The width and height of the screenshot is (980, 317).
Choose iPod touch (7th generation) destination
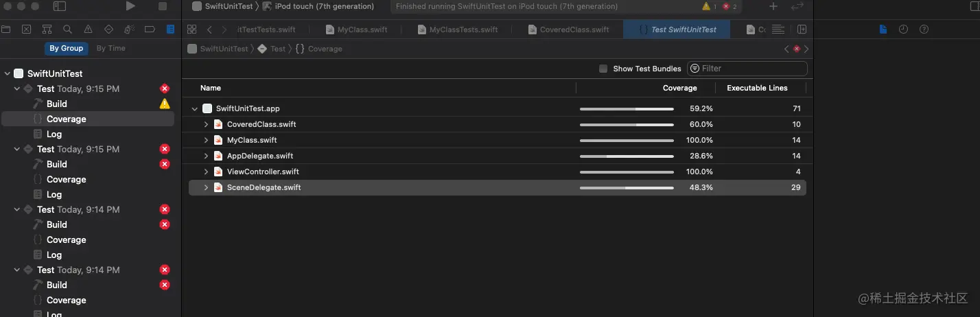point(318,6)
